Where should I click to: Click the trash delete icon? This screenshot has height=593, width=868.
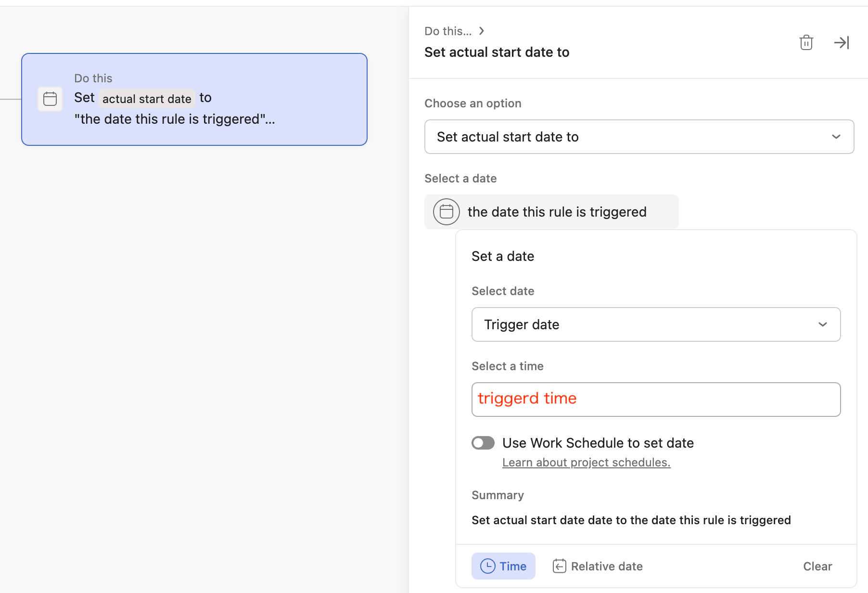(x=806, y=43)
